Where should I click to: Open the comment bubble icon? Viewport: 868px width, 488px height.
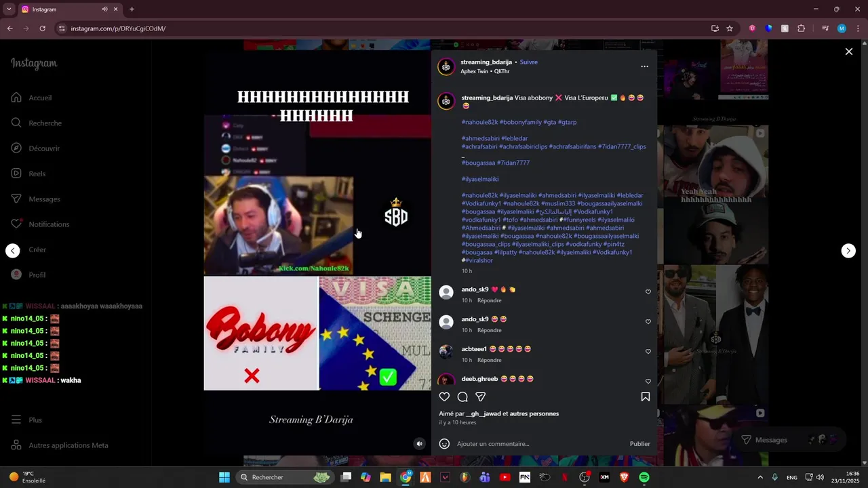pyautogui.click(x=462, y=397)
